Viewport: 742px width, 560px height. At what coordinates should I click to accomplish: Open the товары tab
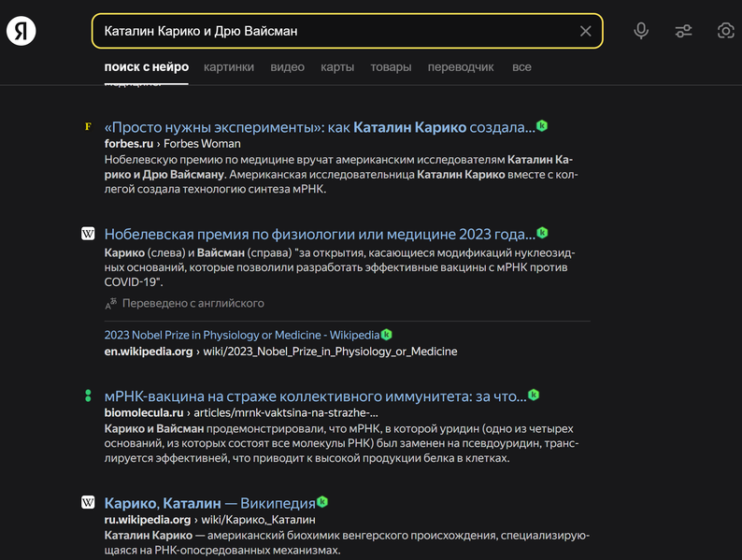391,67
